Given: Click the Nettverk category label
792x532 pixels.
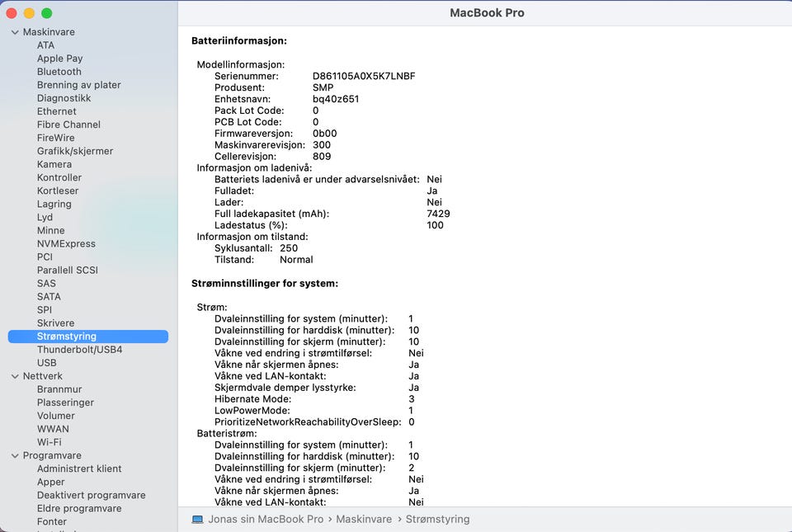Looking at the screenshot, I should click(x=42, y=376).
